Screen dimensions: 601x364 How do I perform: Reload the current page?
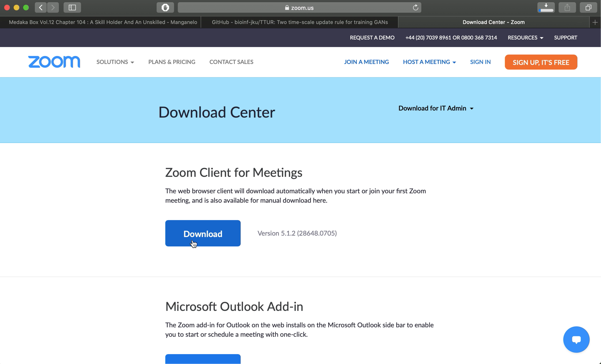pyautogui.click(x=415, y=7)
